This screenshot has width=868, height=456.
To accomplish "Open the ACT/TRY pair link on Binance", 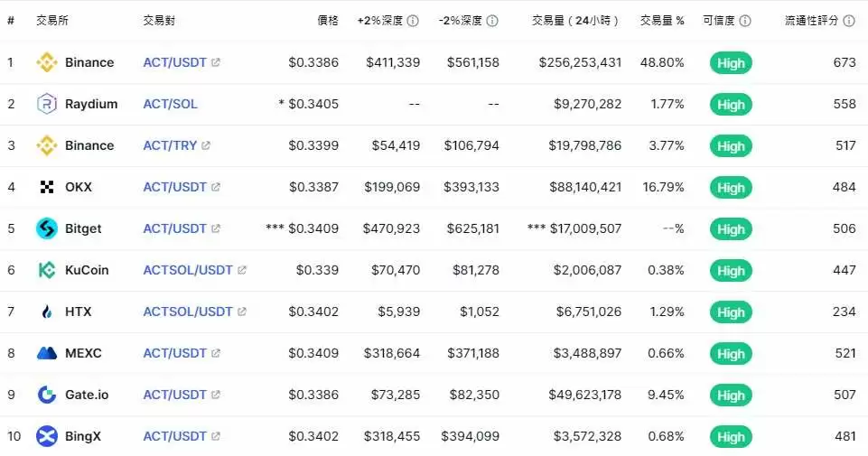I will [x=170, y=145].
